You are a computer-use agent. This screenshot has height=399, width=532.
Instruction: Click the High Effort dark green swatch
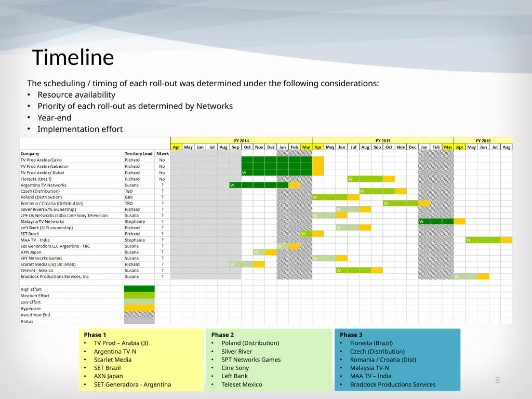tap(139, 289)
